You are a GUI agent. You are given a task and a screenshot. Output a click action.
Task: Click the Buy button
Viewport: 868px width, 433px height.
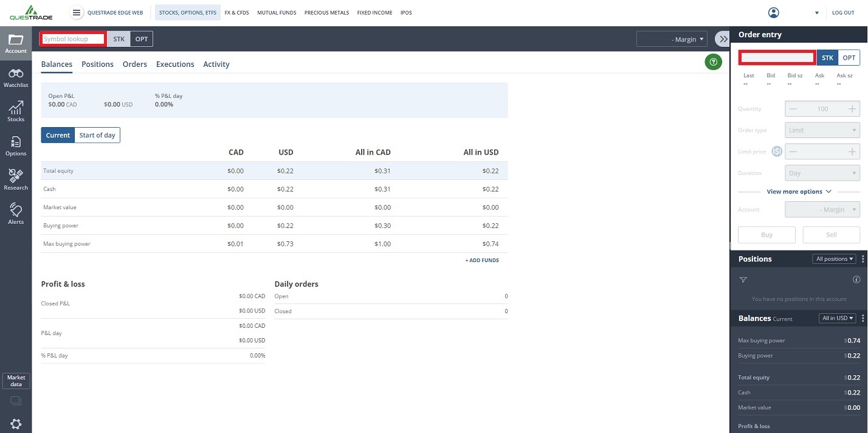pos(766,235)
